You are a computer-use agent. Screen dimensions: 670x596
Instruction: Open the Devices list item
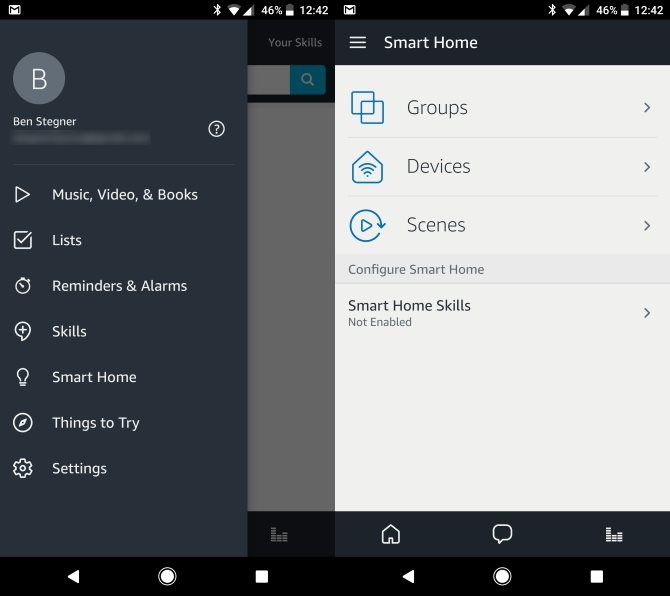pos(502,167)
